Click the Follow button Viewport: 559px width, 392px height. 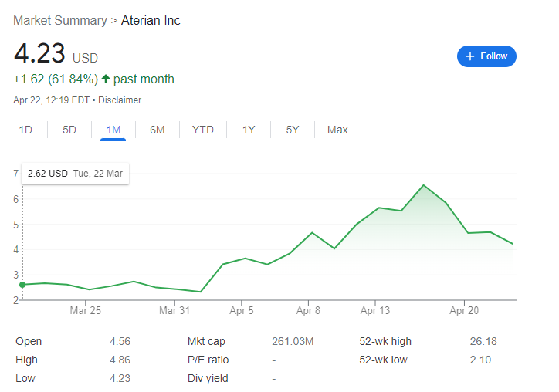click(486, 56)
